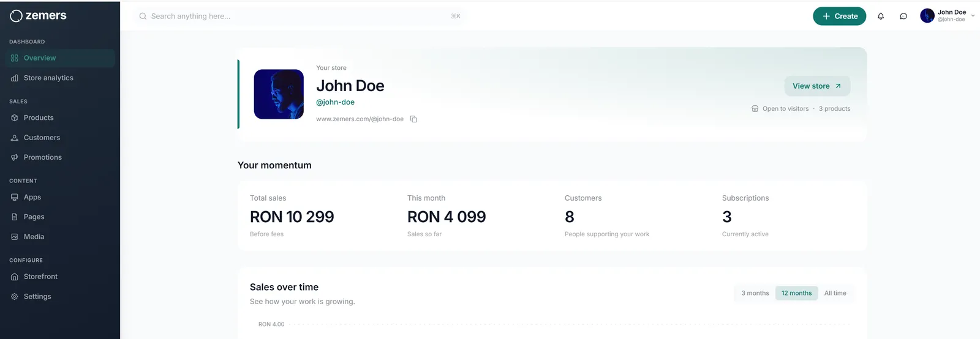
Task: Click the Customers person icon
Action: (x=15, y=138)
